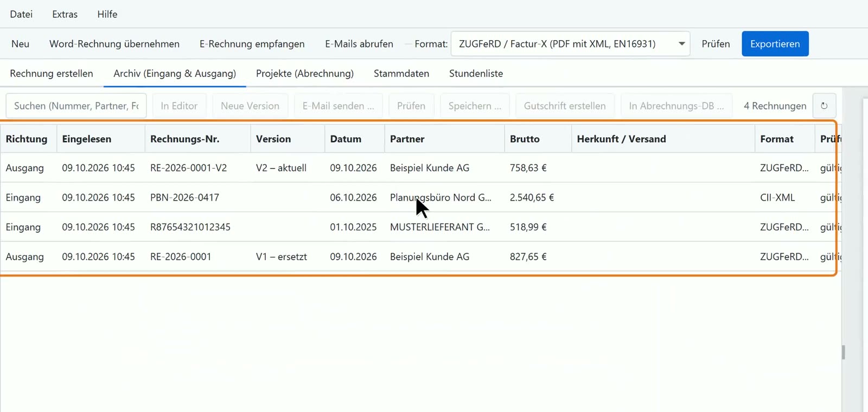Select invoice R87654321012345
This screenshot has width=868, height=412.
pos(190,227)
